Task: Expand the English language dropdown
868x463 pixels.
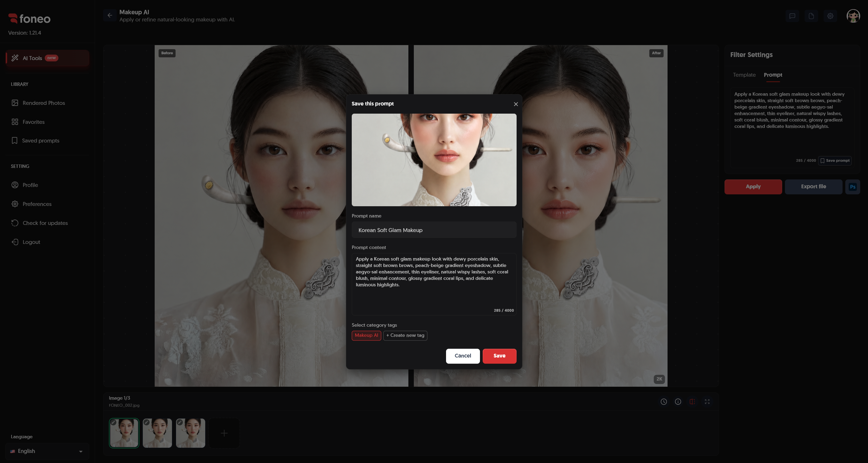Action: click(x=47, y=451)
